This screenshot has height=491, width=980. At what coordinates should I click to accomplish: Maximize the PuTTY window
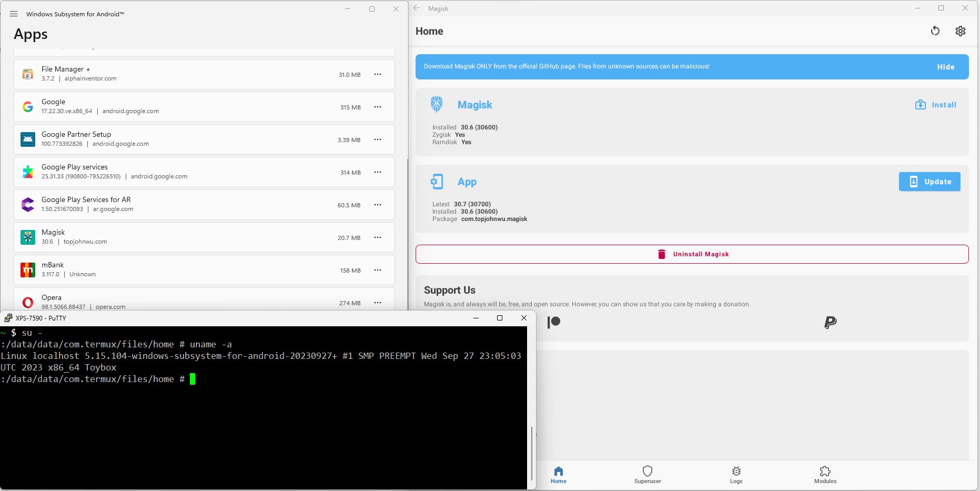click(500, 318)
